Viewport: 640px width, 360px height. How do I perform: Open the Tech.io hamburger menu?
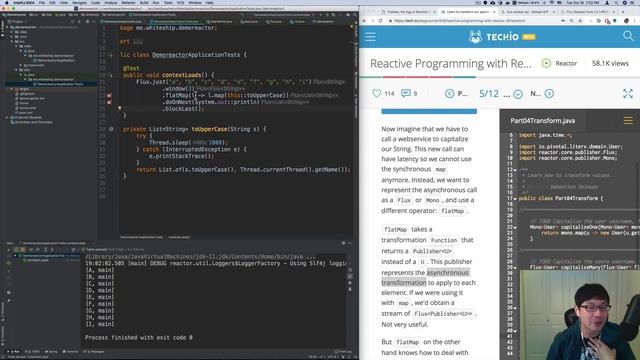pyautogui.click(x=370, y=37)
